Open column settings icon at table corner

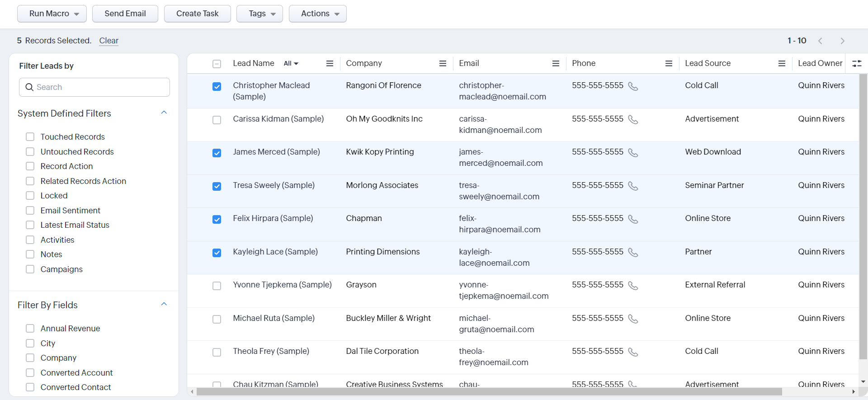(856, 64)
